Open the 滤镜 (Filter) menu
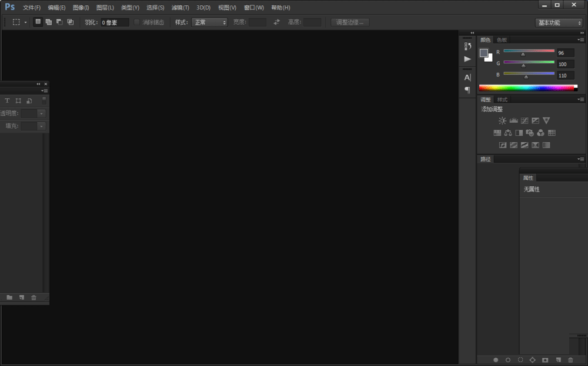 [x=180, y=8]
